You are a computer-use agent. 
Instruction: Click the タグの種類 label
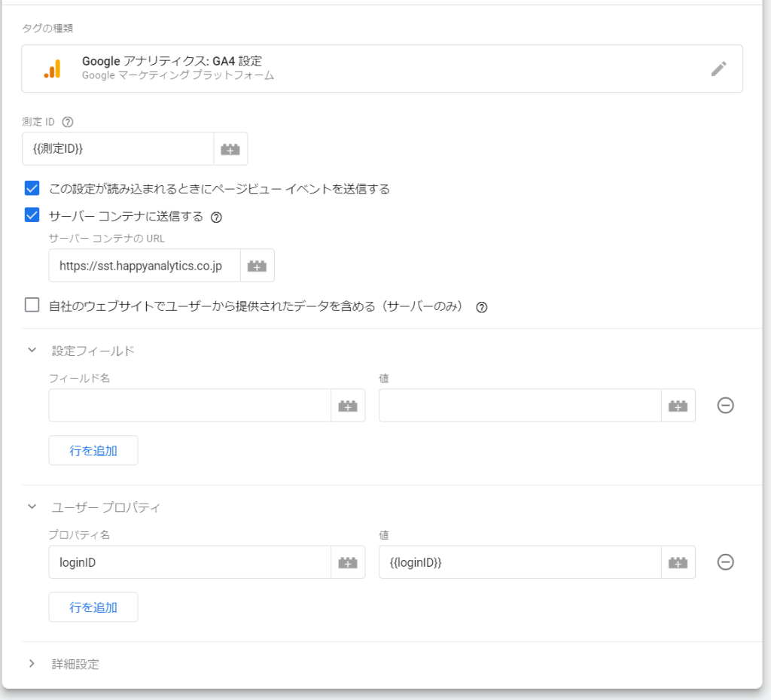[47, 29]
